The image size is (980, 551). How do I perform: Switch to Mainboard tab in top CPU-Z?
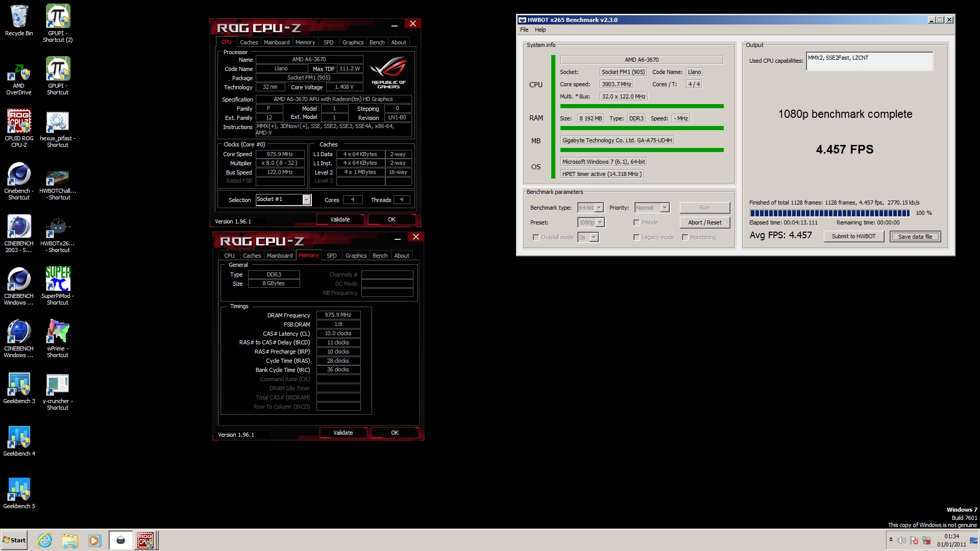click(x=277, y=42)
